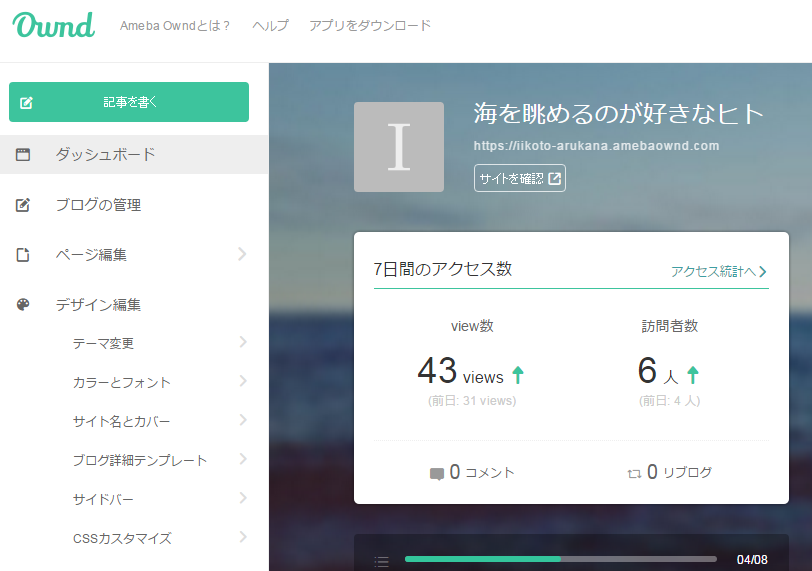Select ダッシュボード in the sidebar
The height and width of the screenshot is (571, 812).
click(x=134, y=154)
